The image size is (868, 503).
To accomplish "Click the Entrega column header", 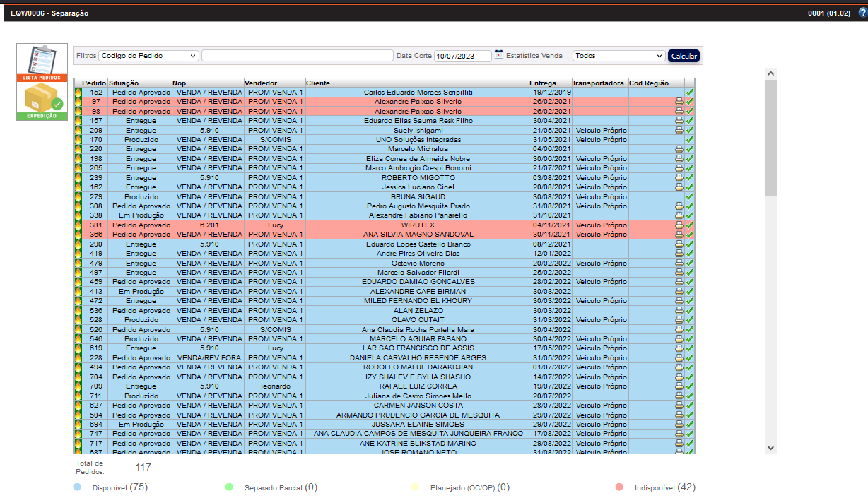I will (x=543, y=83).
